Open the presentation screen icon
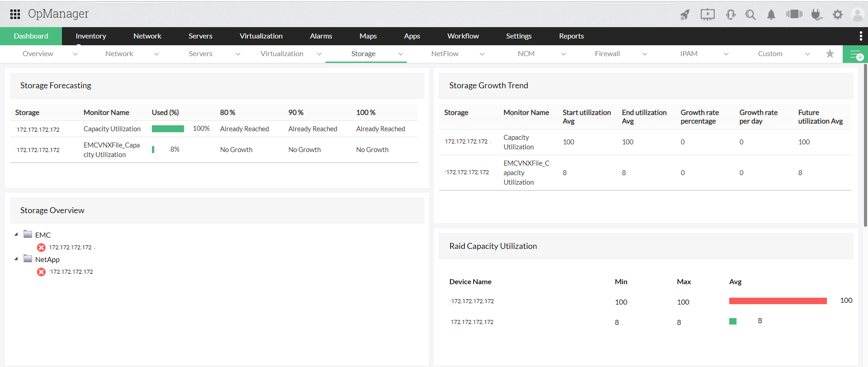The width and height of the screenshot is (868, 367). pos(708,15)
